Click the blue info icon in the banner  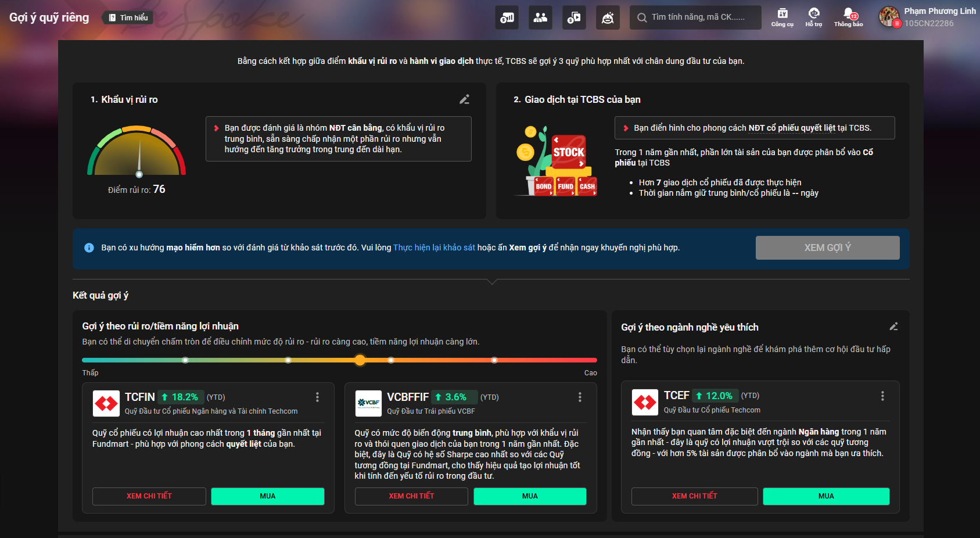[x=89, y=248]
